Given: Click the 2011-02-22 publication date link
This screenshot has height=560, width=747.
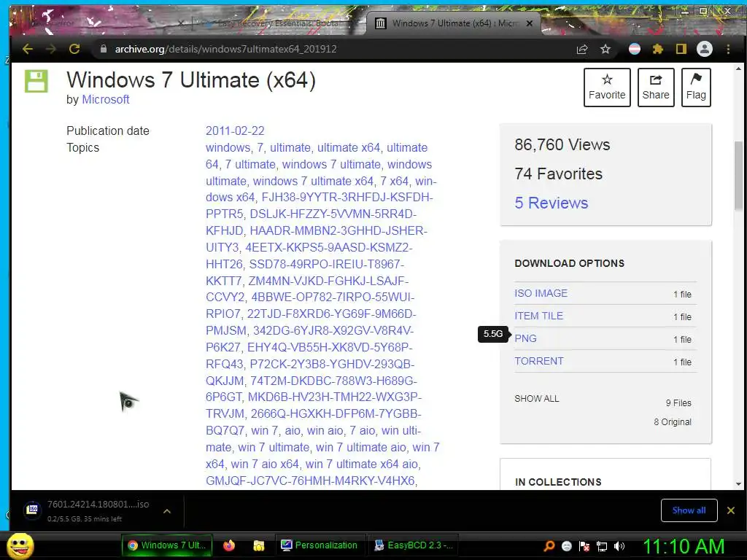Looking at the screenshot, I should tap(235, 131).
